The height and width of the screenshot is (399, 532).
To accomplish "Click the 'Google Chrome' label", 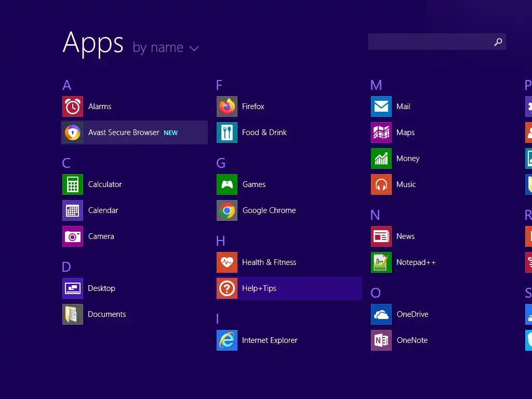I will pos(269,210).
